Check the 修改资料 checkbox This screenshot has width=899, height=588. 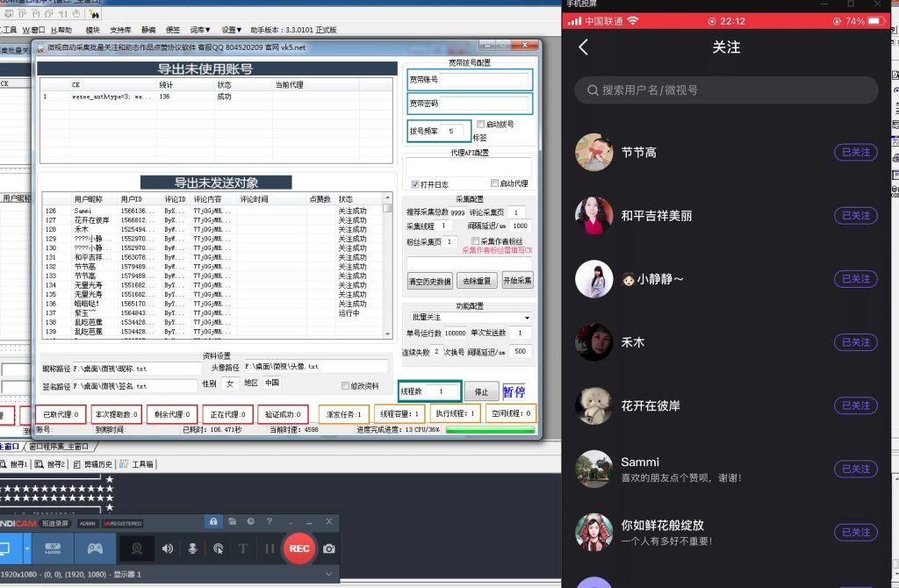tap(346, 386)
